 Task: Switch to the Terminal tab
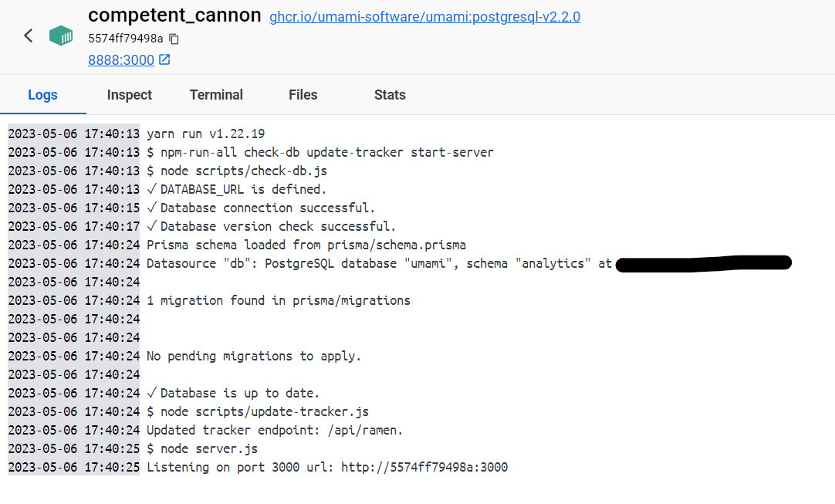tap(216, 95)
